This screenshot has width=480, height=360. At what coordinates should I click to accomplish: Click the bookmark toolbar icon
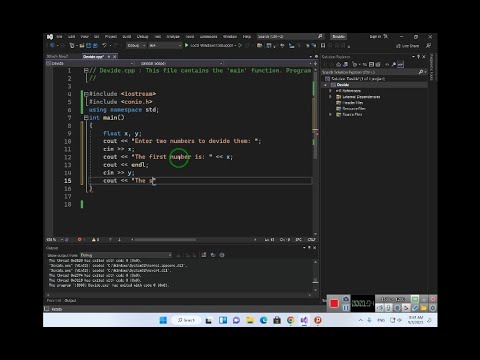pos(323,45)
